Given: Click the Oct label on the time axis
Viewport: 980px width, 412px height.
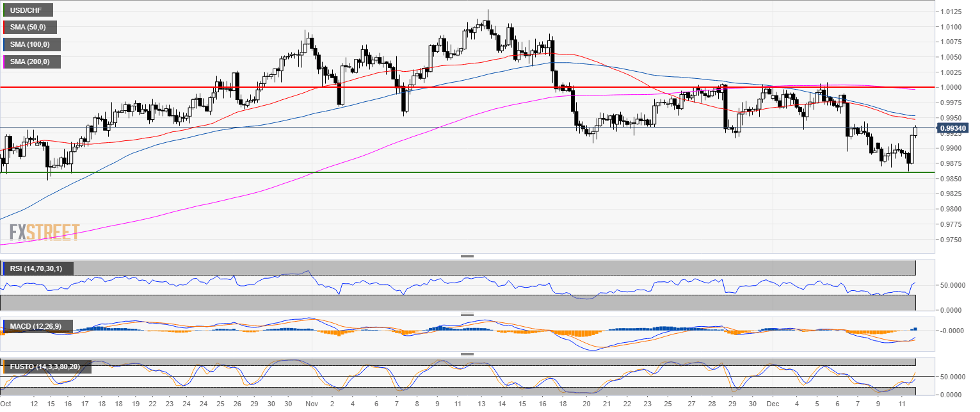Looking at the screenshot, I should (x=6, y=404).
